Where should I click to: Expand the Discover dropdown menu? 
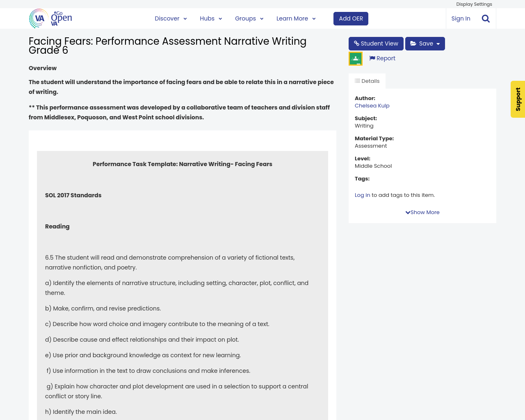(x=171, y=18)
